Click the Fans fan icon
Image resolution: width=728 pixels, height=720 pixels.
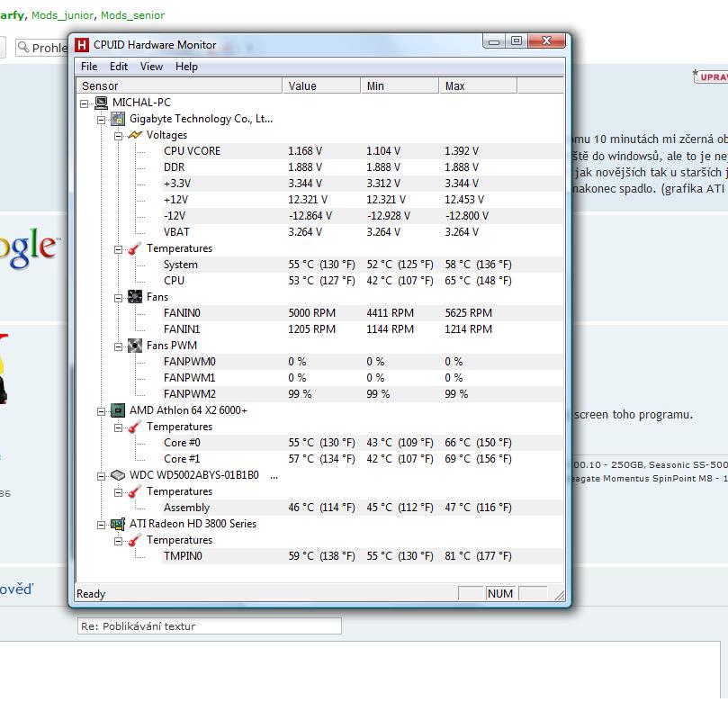pyautogui.click(x=135, y=297)
